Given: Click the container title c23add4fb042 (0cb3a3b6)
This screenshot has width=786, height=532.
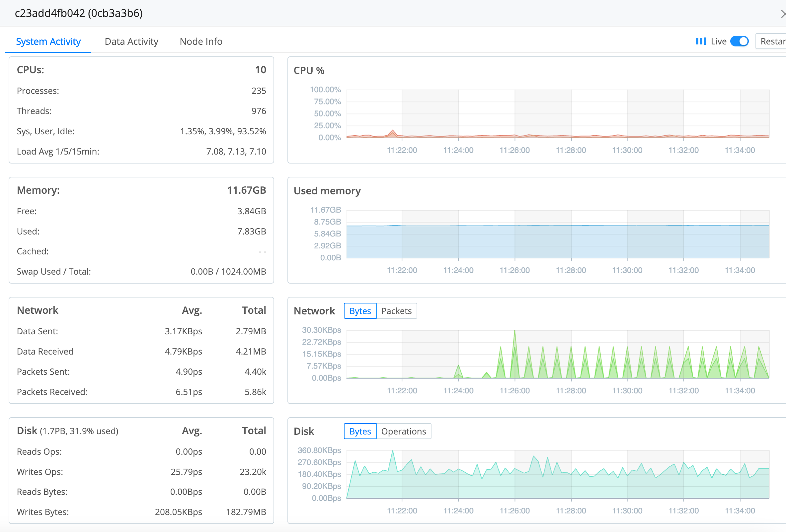Looking at the screenshot, I should tap(78, 13).
